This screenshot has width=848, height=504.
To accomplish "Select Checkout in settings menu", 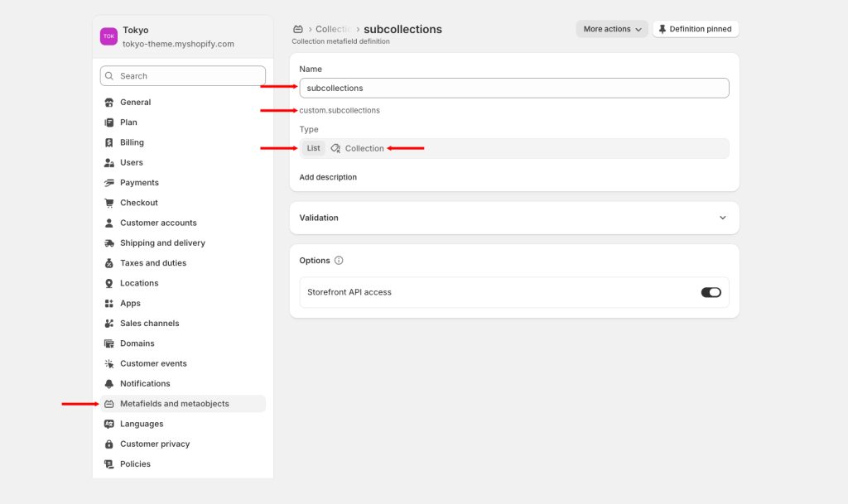I will click(183, 203).
